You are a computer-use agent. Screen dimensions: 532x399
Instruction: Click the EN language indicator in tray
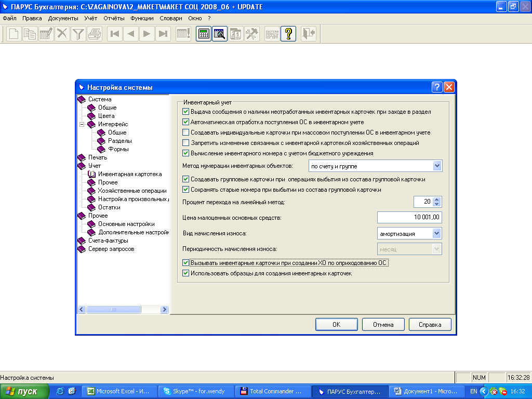[x=473, y=391]
